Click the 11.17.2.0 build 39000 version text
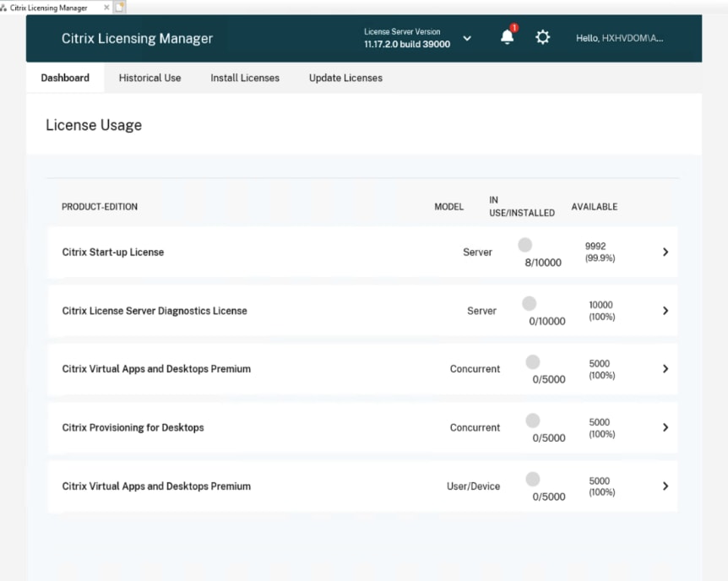Image resolution: width=728 pixels, height=581 pixels. click(x=407, y=44)
